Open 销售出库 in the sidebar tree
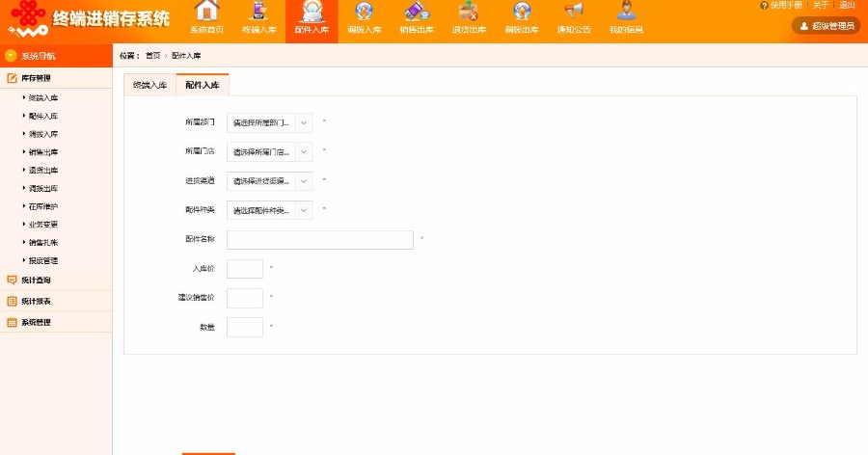868x455 pixels. click(x=43, y=152)
